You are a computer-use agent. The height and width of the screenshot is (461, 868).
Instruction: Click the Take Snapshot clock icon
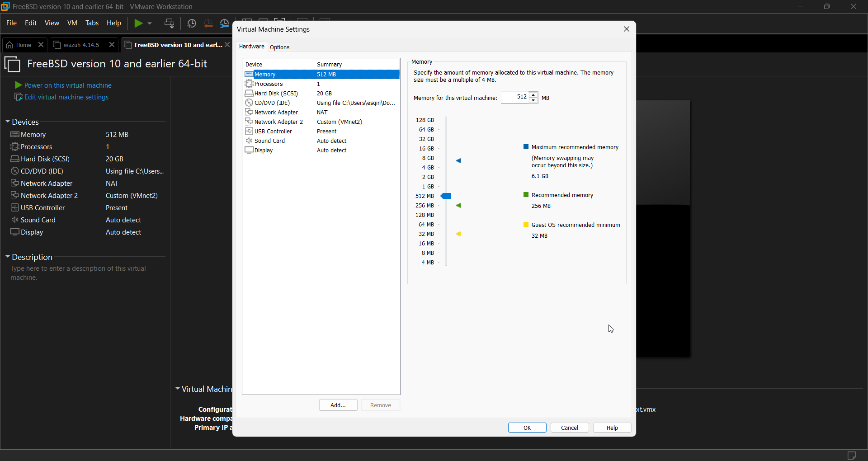(192, 24)
